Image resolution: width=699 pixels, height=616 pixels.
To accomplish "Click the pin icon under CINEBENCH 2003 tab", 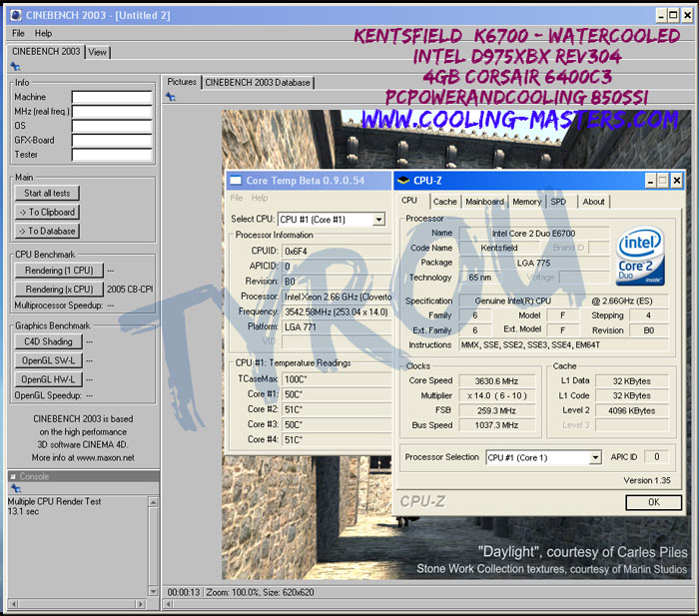I will click(16, 67).
